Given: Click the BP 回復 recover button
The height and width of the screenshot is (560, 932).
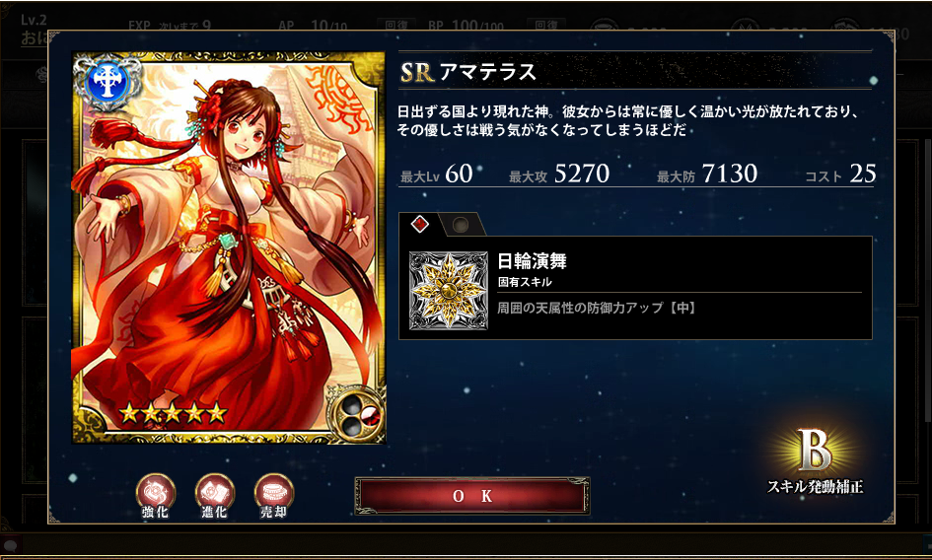Looking at the screenshot, I should point(545,25).
